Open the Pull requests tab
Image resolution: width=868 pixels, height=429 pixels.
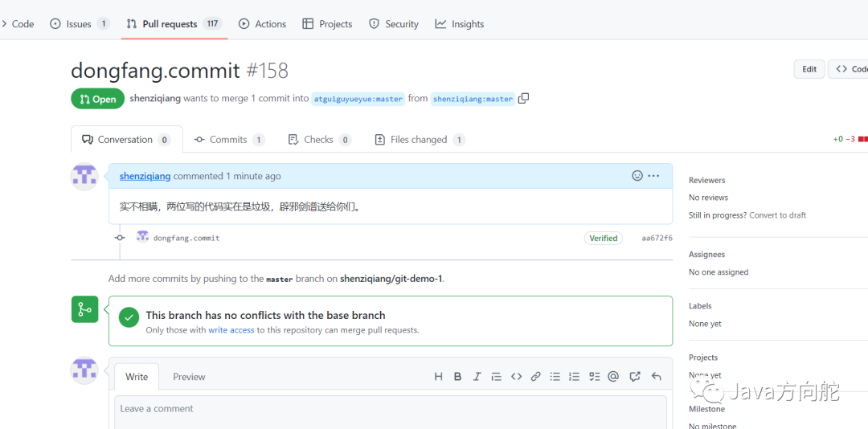(x=174, y=24)
